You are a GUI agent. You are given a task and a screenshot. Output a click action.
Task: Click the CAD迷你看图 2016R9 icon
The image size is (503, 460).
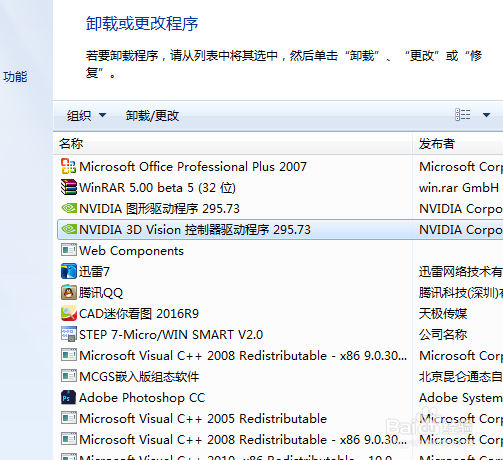tap(69, 313)
